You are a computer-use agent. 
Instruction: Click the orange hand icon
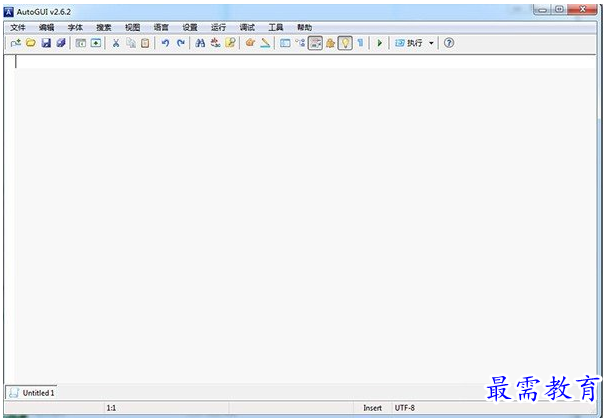250,43
